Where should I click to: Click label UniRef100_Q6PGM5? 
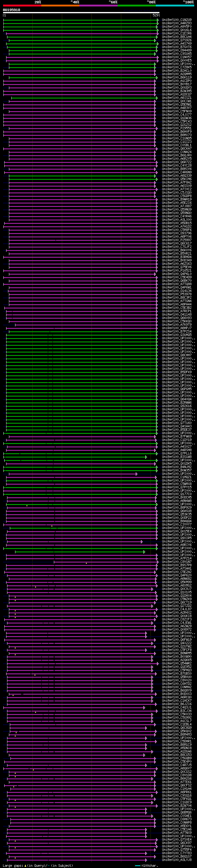(177, 389)
